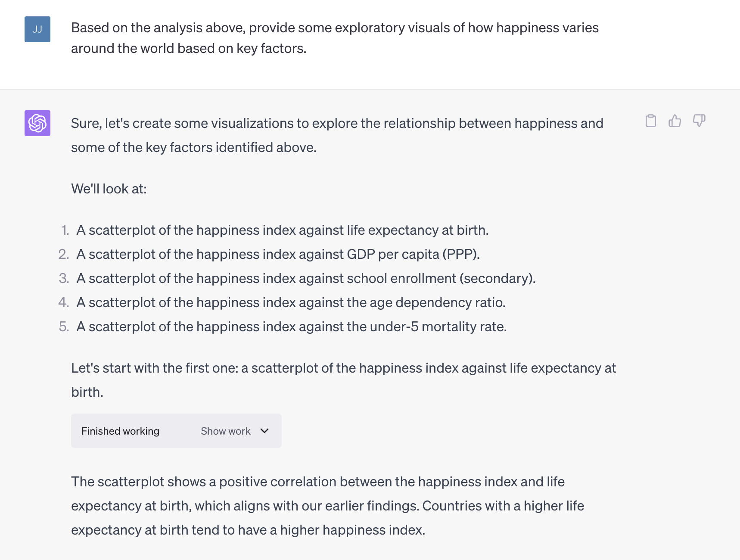
Task: Give the response a thumbs up
Action: click(x=675, y=121)
